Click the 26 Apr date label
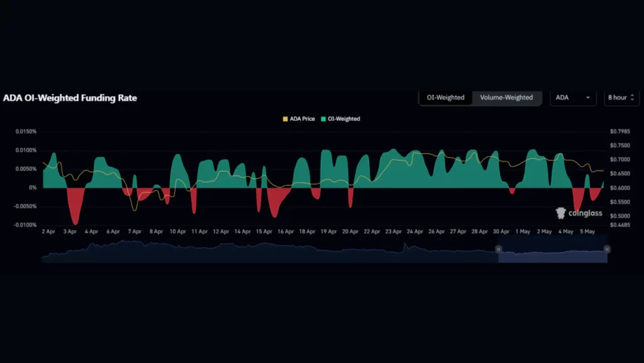The image size is (644, 363). [x=436, y=232]
